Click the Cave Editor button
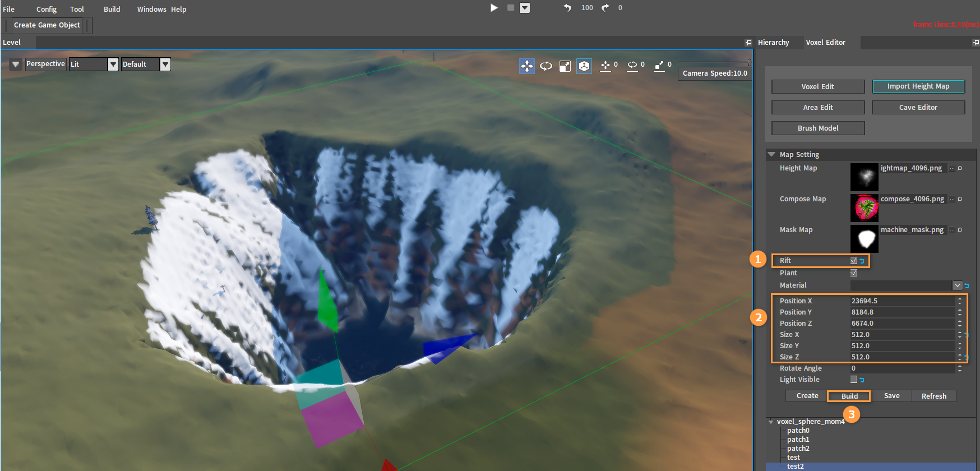Viewport: 980px width, 471px height. click(x=918, y=108)
